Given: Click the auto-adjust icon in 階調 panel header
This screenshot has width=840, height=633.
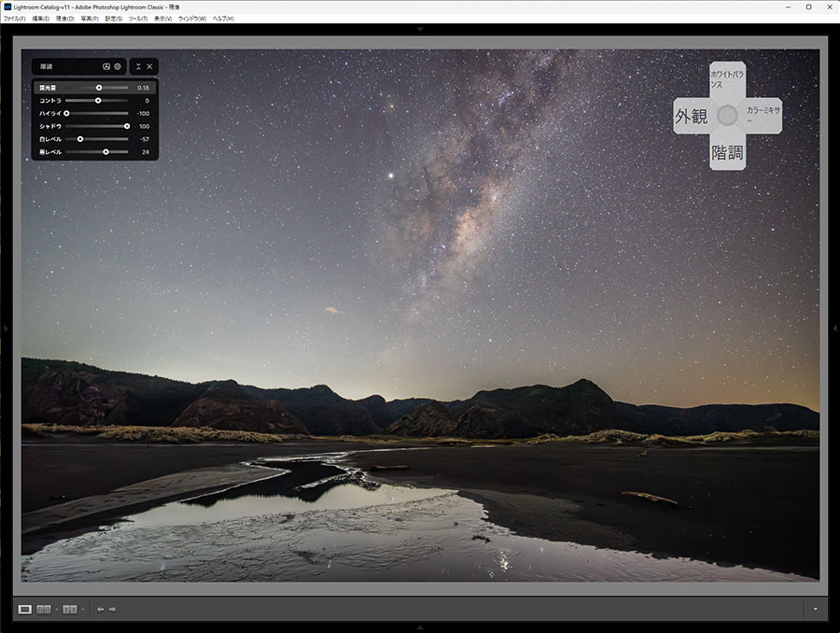Looking at the screenshot, I should (106, 66).
